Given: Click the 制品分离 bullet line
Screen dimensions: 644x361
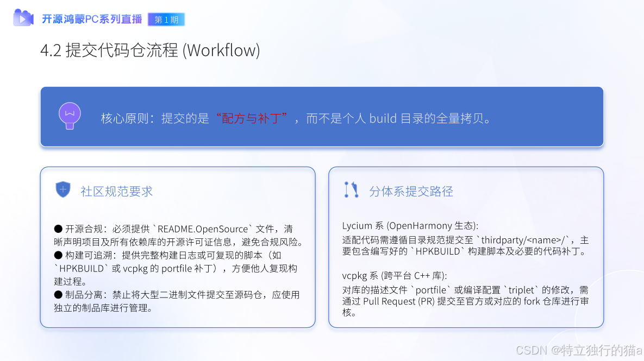Looking at the screenshot, I should 177,295.
